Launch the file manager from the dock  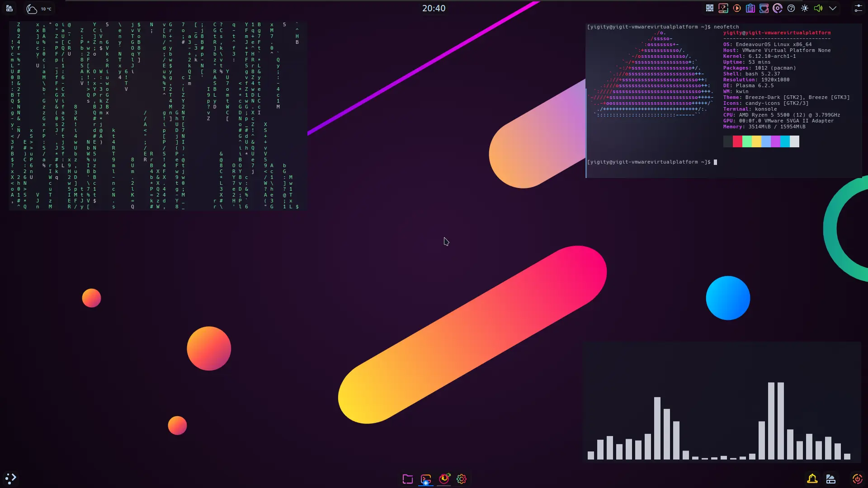tap(408, 479)
